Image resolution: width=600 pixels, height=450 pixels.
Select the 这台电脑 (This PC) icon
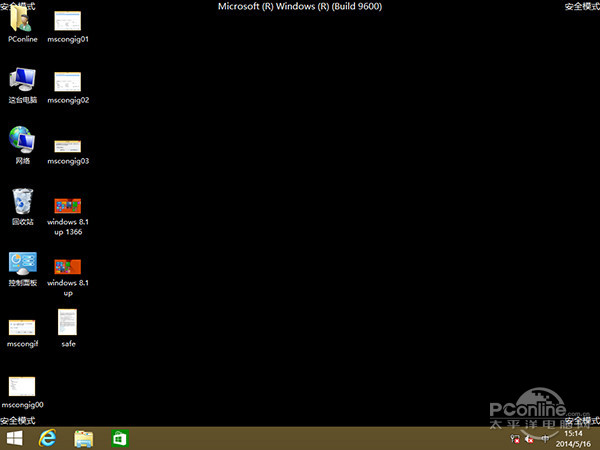pyautogui.click(x=22, y=82)
